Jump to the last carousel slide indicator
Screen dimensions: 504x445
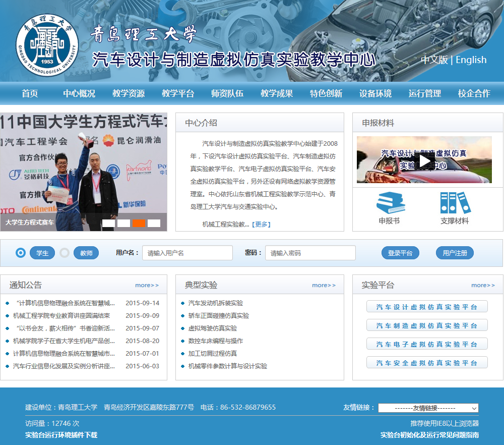[154, 223]
